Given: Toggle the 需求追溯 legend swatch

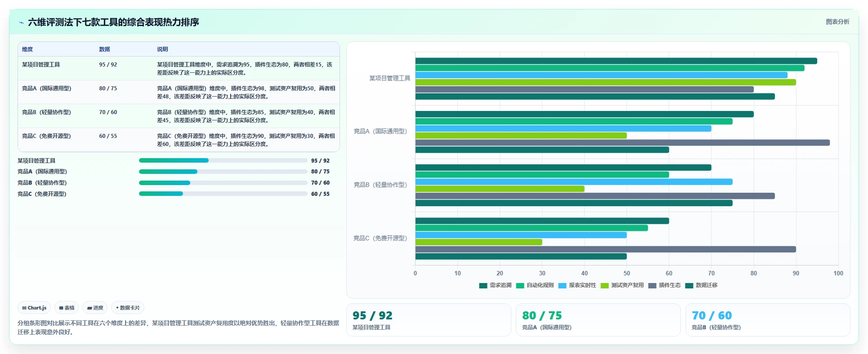Looking at the screenshot, I should 483,286.
